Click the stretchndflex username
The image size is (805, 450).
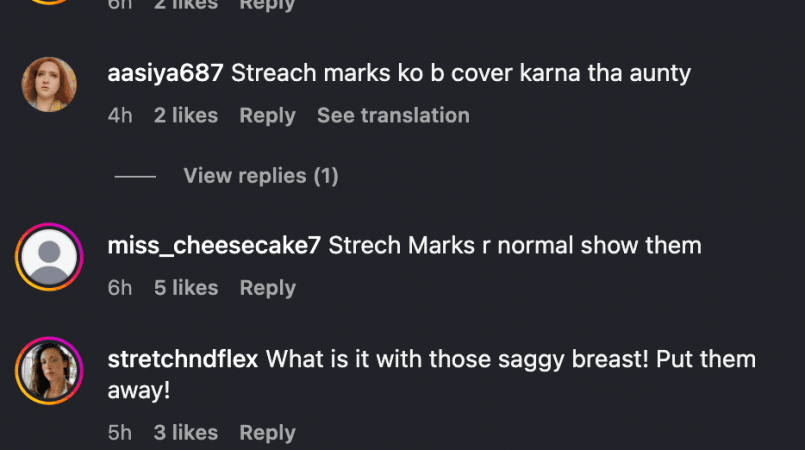183,359
